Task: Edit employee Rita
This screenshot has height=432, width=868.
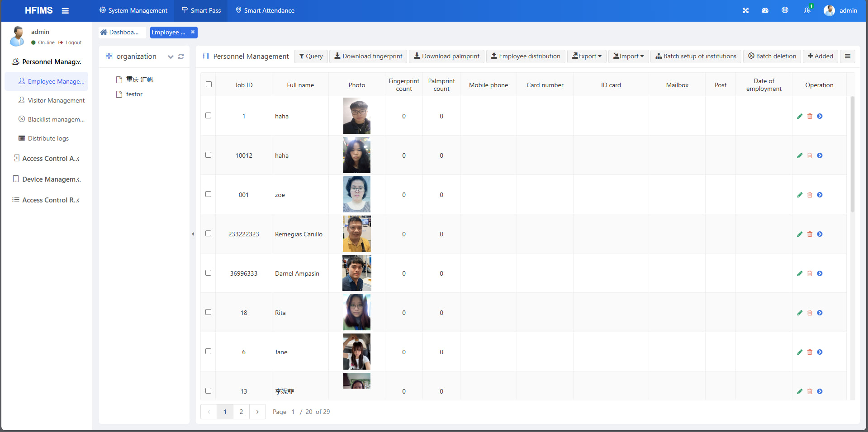Action: click(x=800, y=313)
